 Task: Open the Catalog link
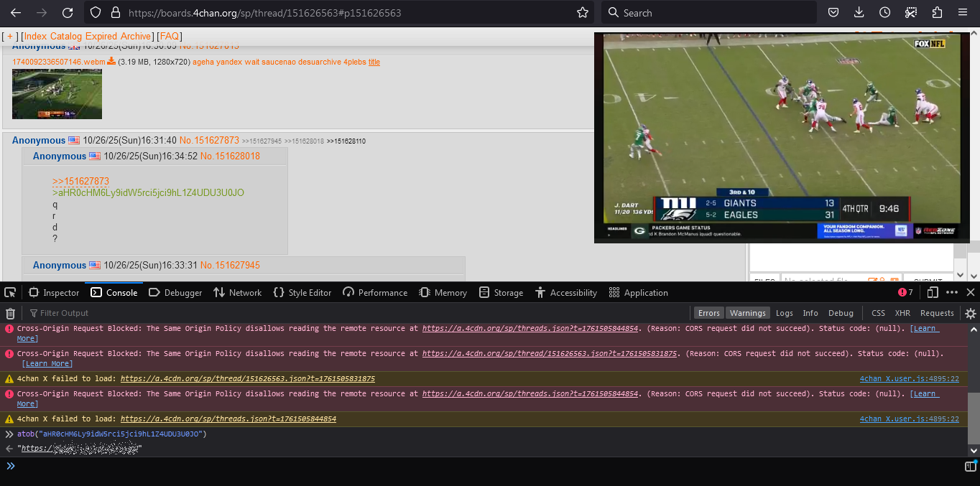click(x=66, y=36)
